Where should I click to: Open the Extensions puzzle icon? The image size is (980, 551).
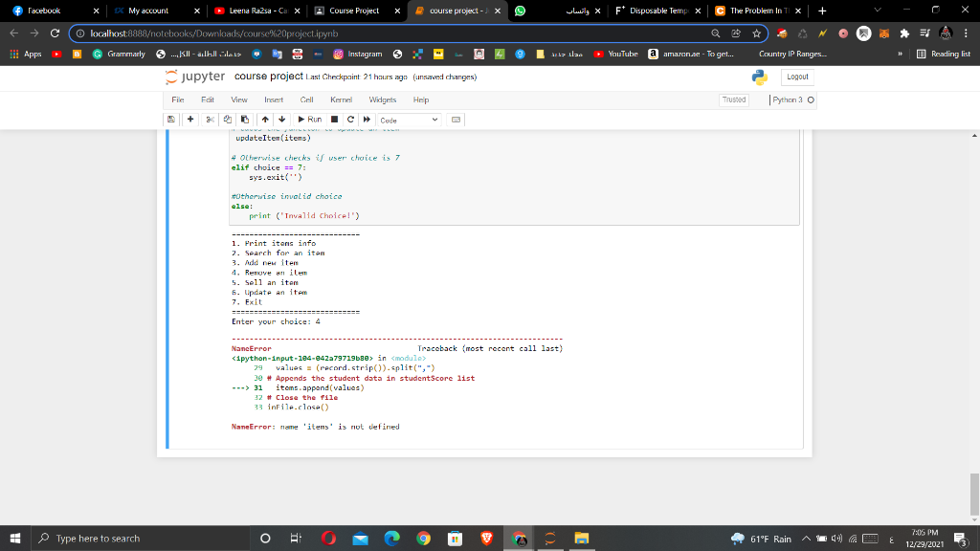904,33
